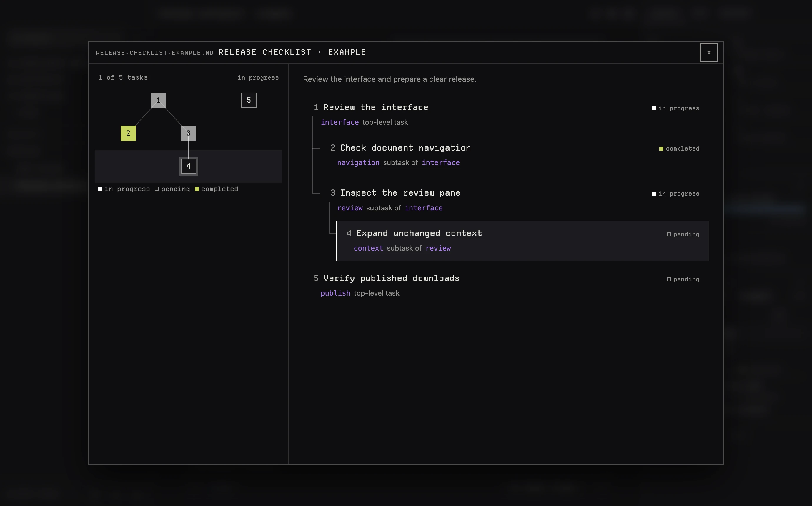Image resolution: width=812 pixels, height=506 pixels.
Task: Open task 'Check document navigation'
Action: [x=405, y=148]
